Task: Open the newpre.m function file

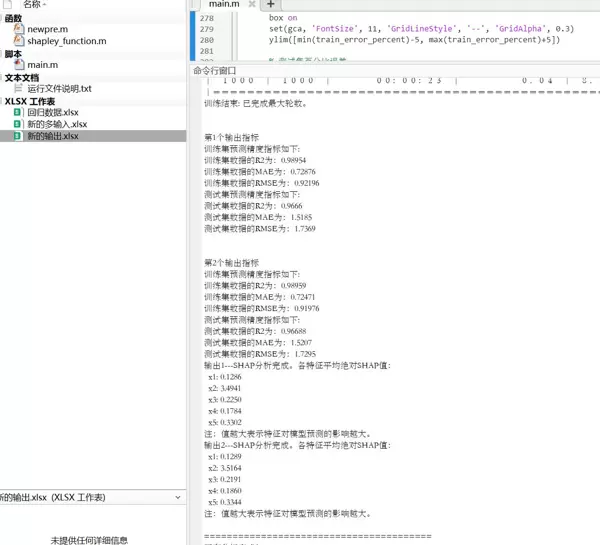Action: coord(47,30)
